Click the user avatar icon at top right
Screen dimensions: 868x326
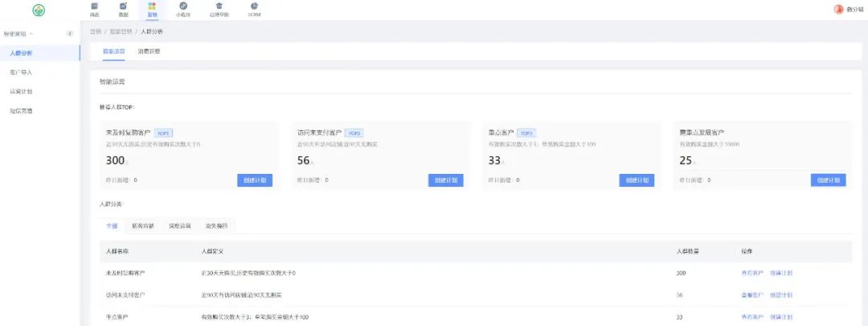point(839,10)
